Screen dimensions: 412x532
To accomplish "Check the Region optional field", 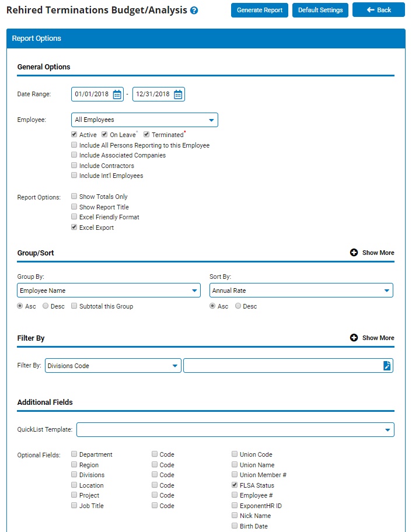I will (74, 464).
